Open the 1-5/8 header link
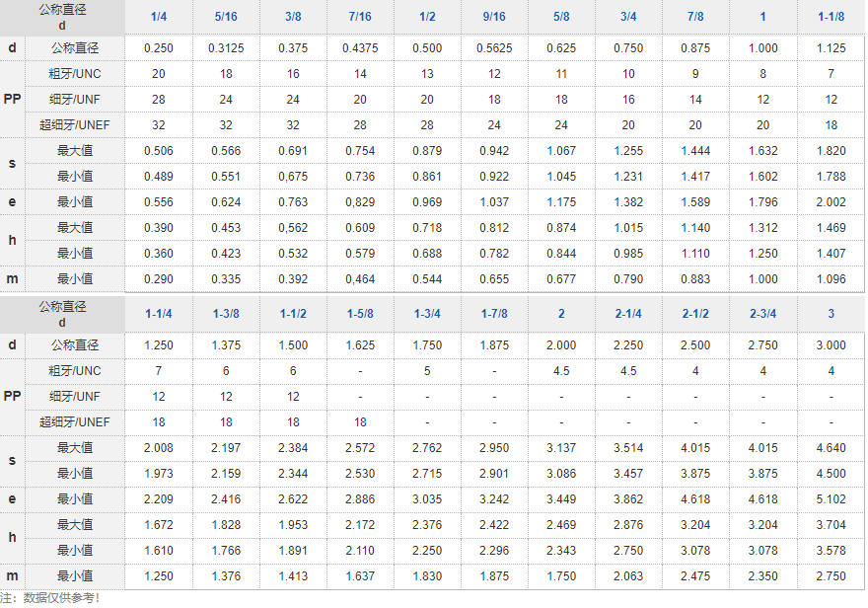 (x=360, y=314)
